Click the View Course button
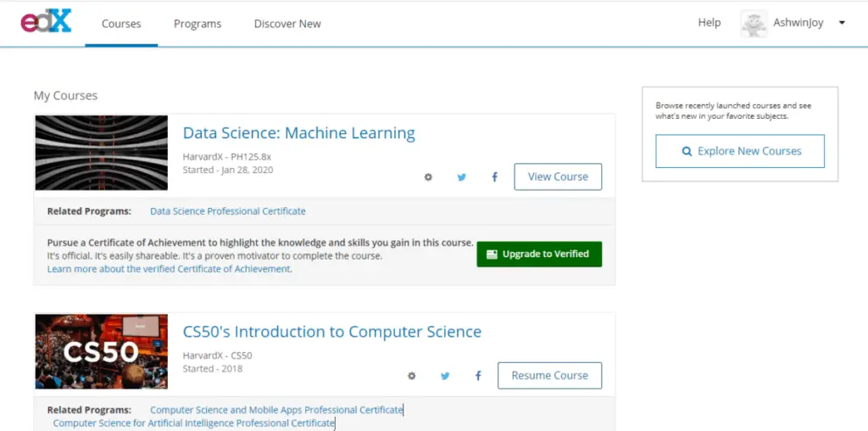This screenshot has height=431, width=868. pyautogui.click(x=558, y=176)
